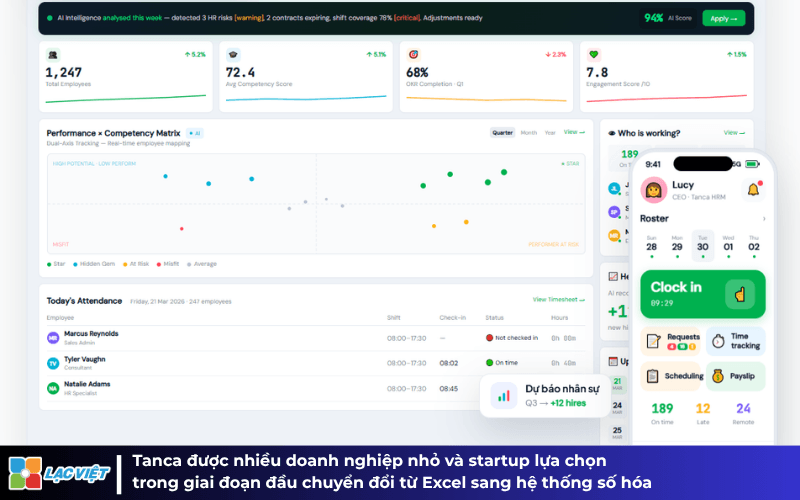Click the 5G battery status icon
The image size is (800, 500).
pos(753,164)
